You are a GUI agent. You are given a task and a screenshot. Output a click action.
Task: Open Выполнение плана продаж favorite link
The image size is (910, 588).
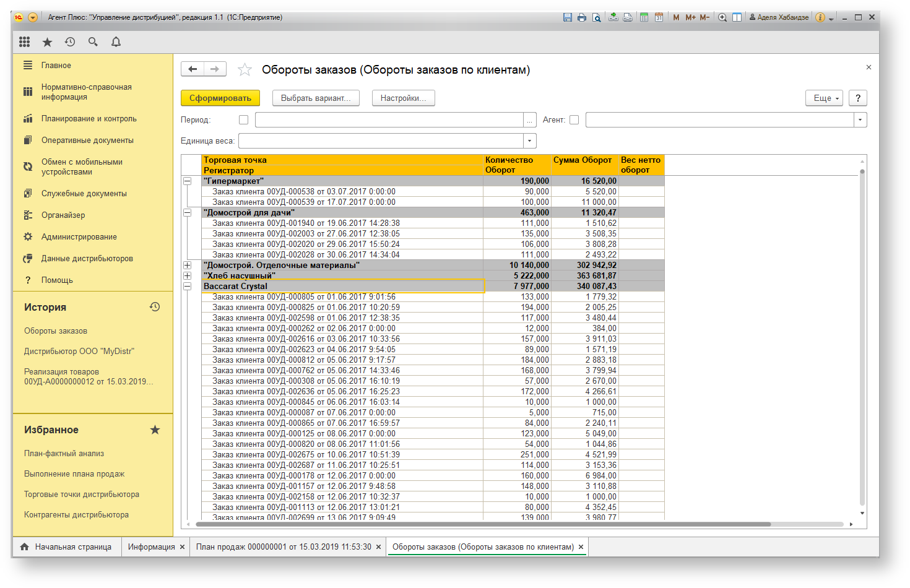74,473
